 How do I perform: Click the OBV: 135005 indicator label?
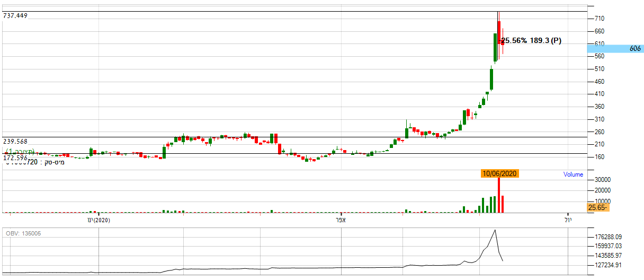tap(23, 233)
